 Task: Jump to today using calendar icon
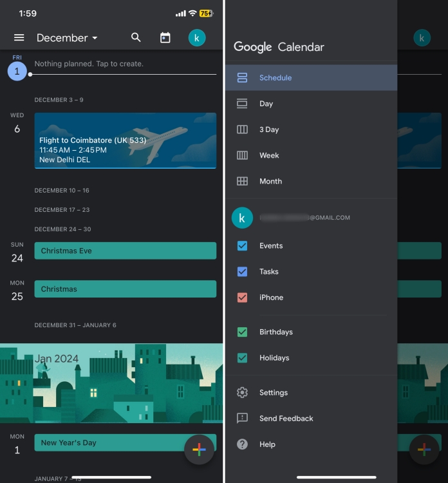165,37
